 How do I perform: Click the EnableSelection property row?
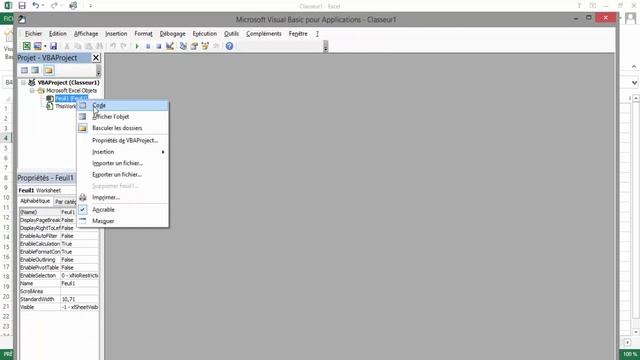tap(59, 276)
